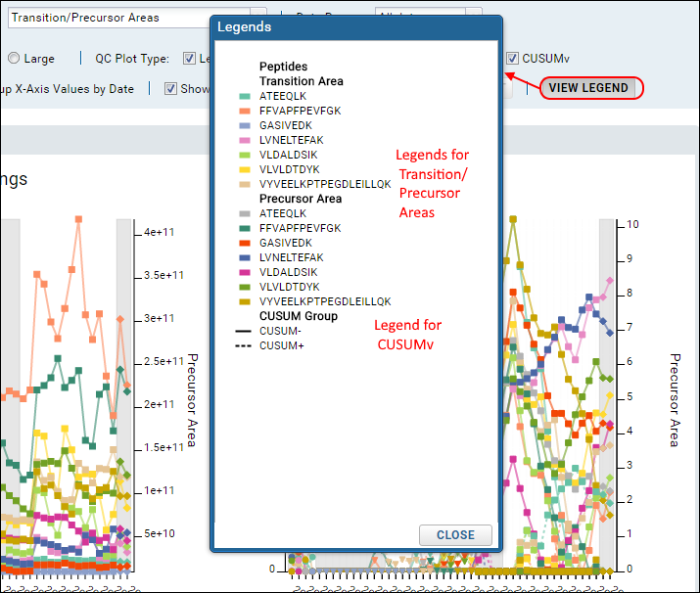Open the date range dropdown arrow
The image size is (700, 593).
474,13
